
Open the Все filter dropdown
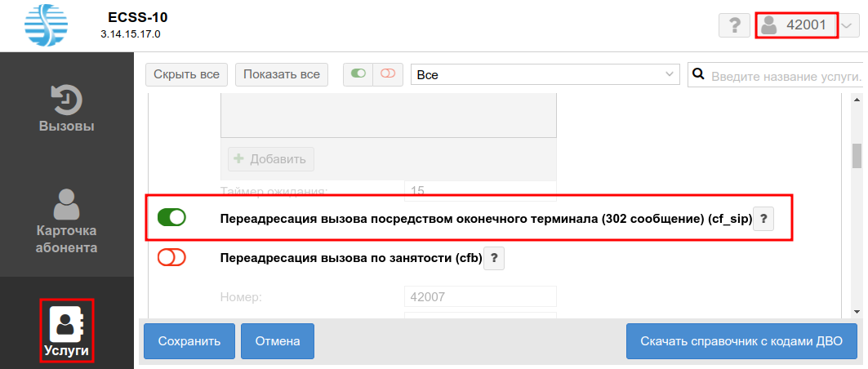click(x=545, y=74)
